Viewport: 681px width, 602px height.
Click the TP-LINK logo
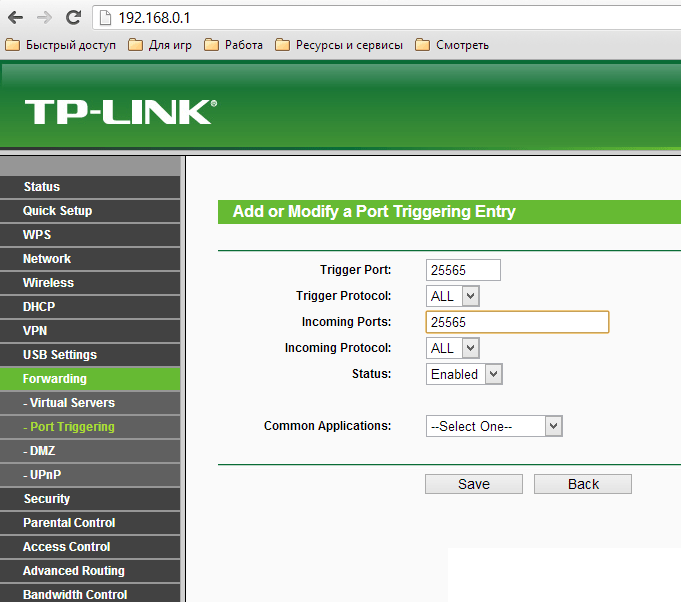[x=121, y=112]
